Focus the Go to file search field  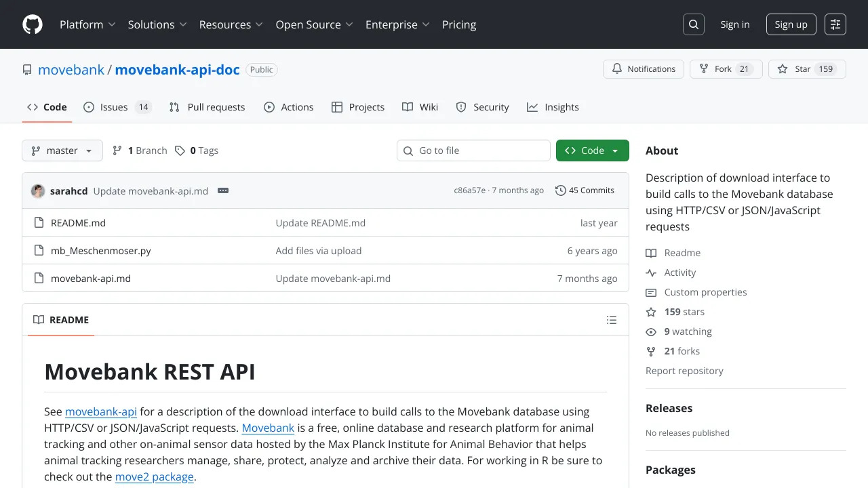point(473,150)
